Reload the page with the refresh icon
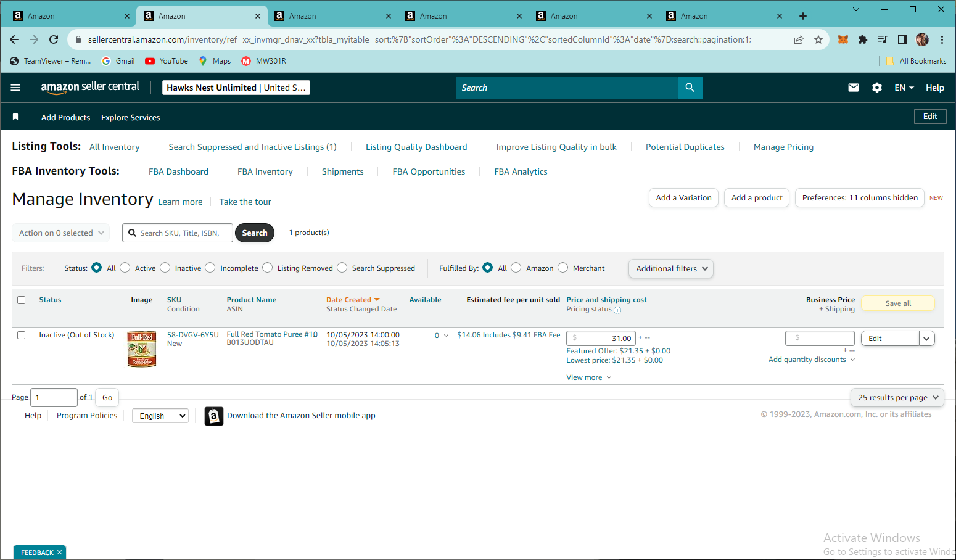Screen dimensions: 956x560 (54, 39)
